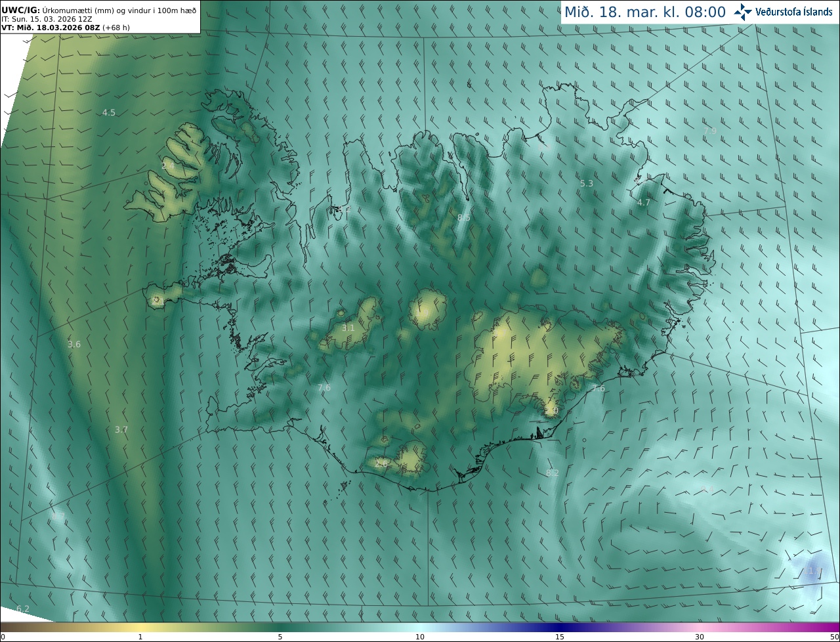
Task: Click the 2.4 value over the Westfjords
Action: (x=168, y=165)
